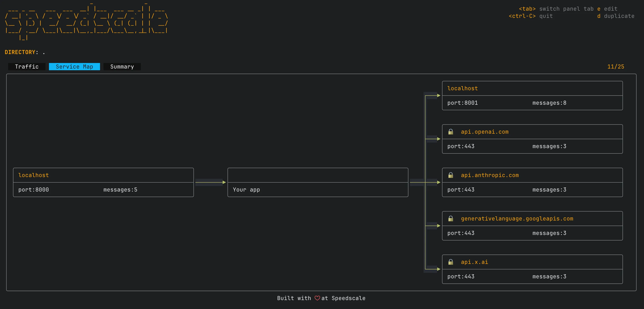Select the Your app node

point(318,182)
